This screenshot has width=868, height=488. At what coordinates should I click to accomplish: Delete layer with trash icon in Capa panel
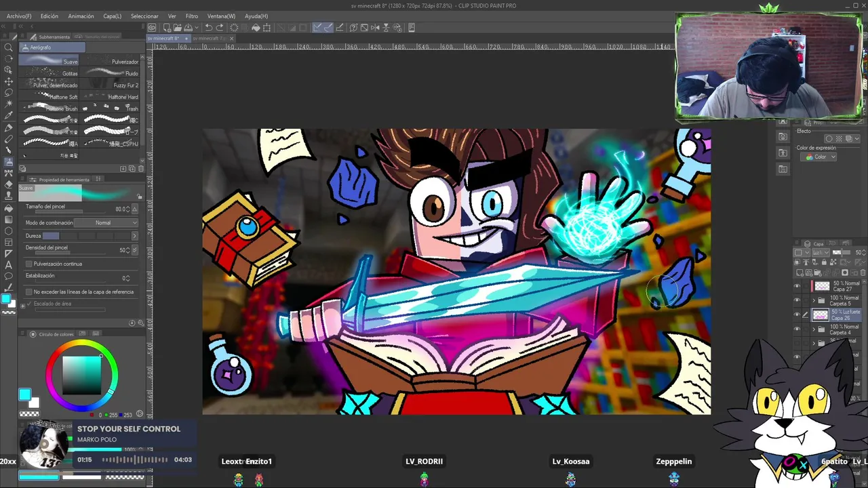point(863,272)
